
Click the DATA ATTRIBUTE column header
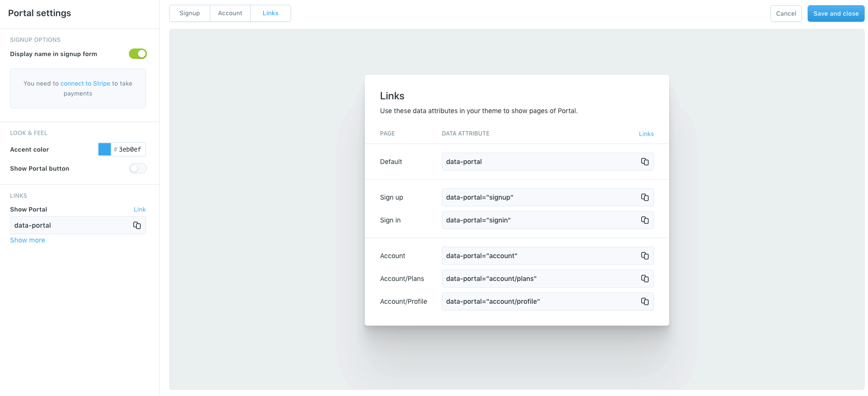(466, 134)
